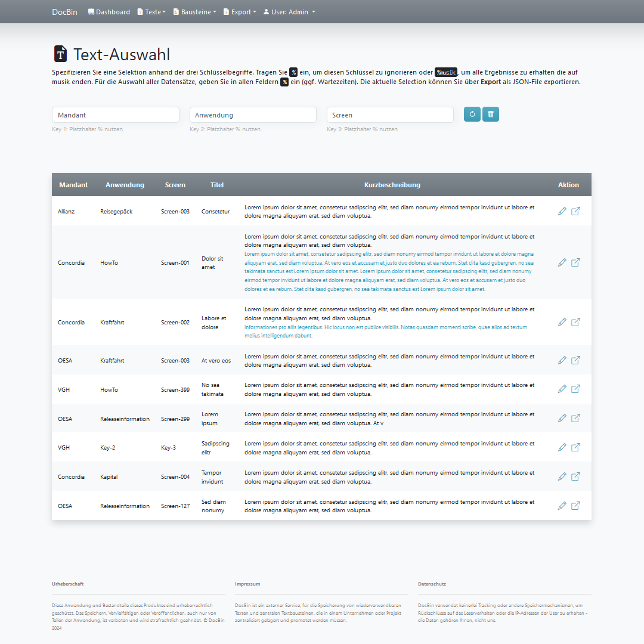Expand the Export dropdown menu
The height and width of the screenshot is (644, 644).
pyautogui.click(x=240, y=12)
